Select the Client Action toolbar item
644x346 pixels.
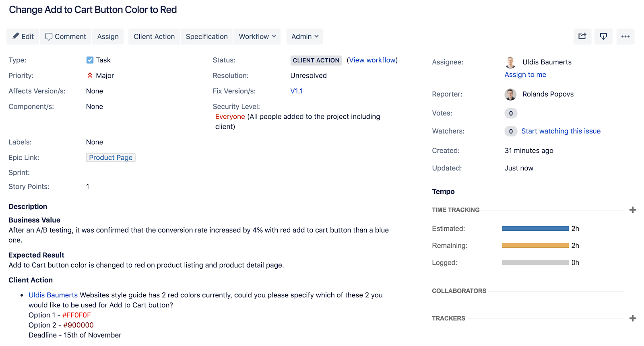(x=154, y=37)
